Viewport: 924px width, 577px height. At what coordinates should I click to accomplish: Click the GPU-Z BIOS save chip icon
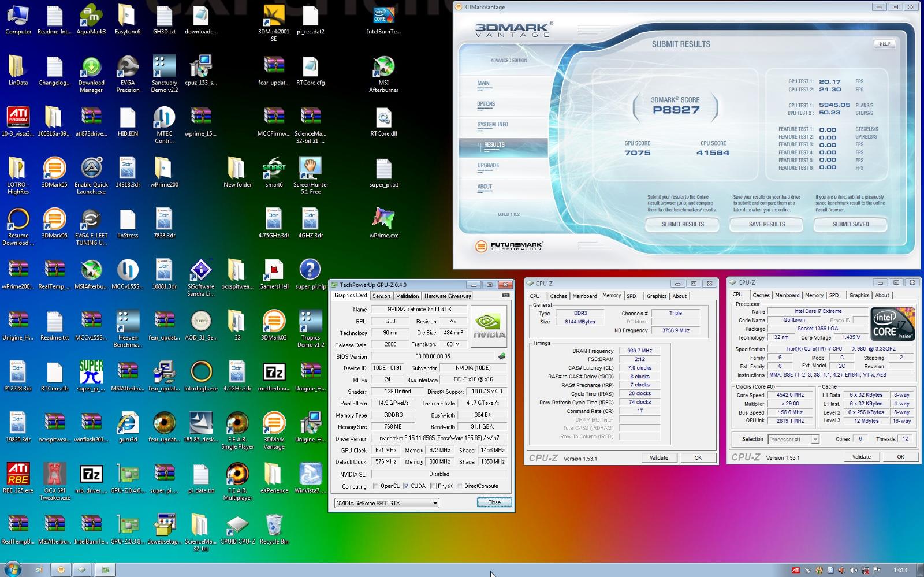coord(502,356)
